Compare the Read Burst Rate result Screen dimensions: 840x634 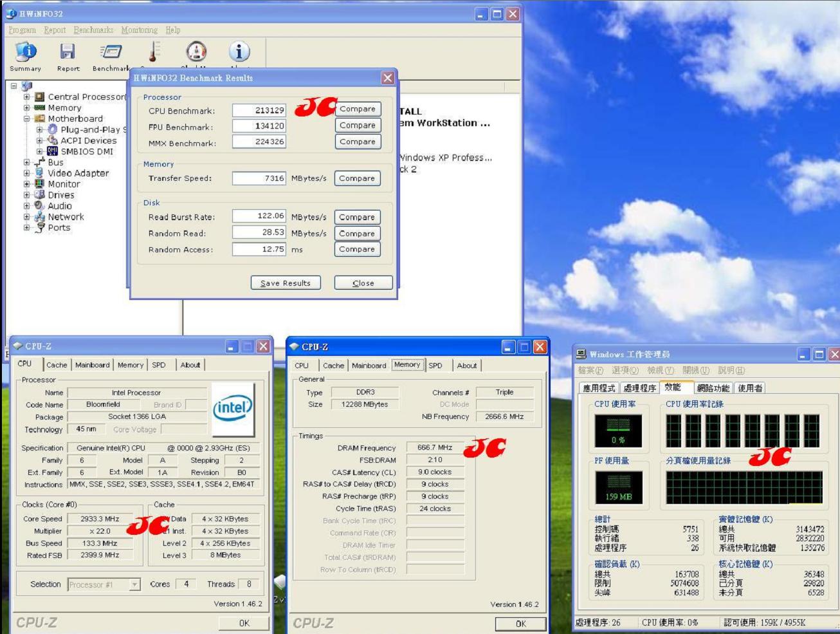(x=357, y=218)
